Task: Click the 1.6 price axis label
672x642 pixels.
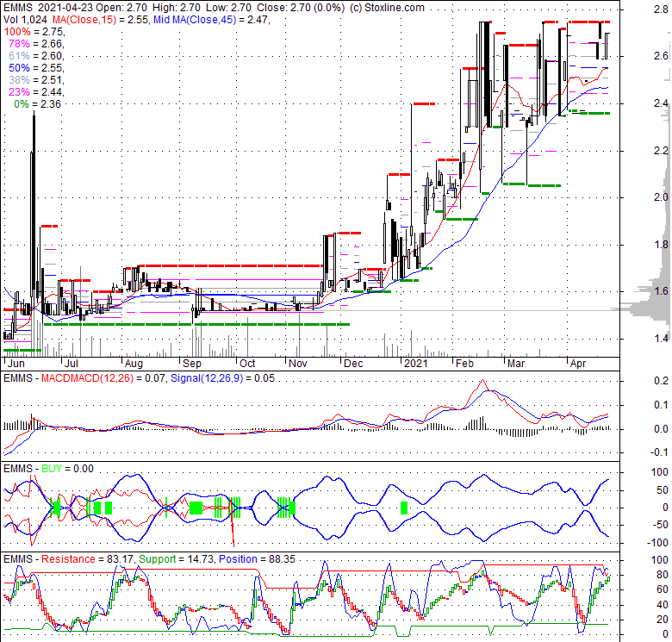Action: (661, 291)
